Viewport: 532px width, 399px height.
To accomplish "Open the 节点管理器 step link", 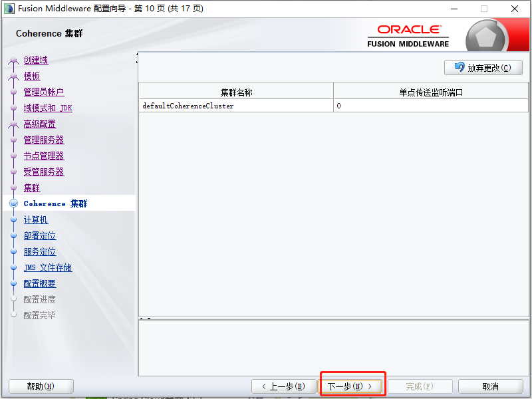I will (44, 156).
